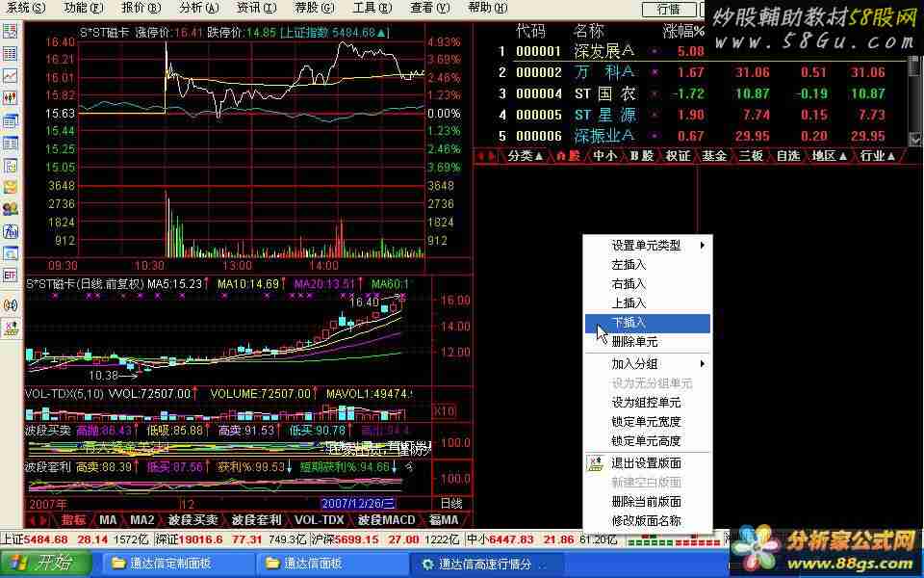Screen dimensions: 924x578
Task: Open the 分析(A) menu
Action: point(199,8)
